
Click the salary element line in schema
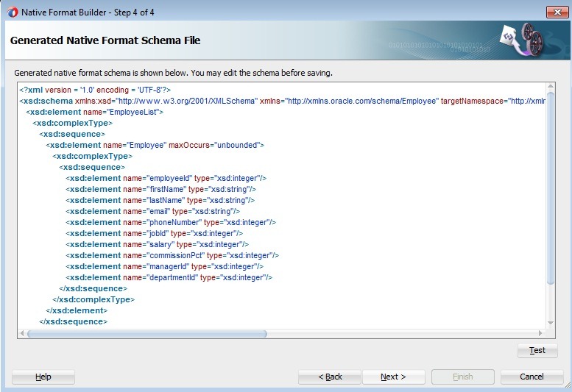coord(157,244)
